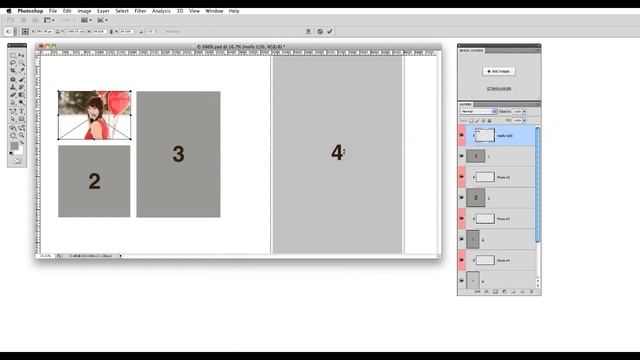This screenshot has height=360, width=640.
Task: Select the Move tool
Action: (x=21, y=55)
